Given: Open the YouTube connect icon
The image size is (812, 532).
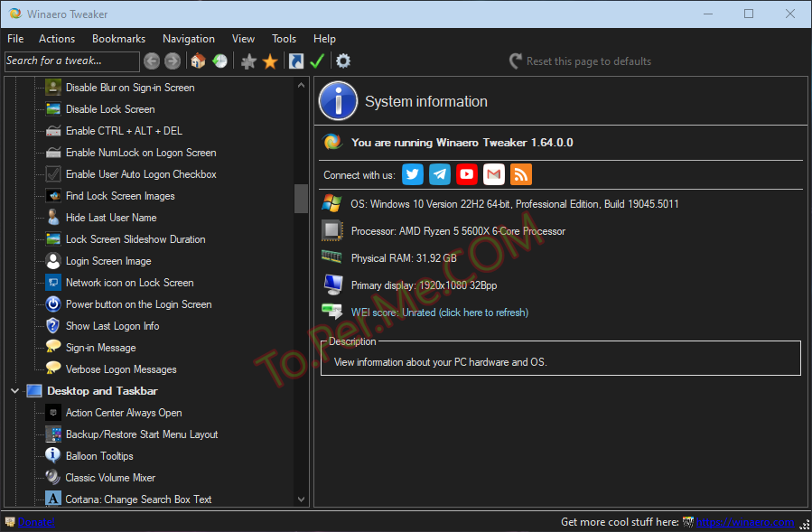Looking at the screenshot, I should coord(467,174).
